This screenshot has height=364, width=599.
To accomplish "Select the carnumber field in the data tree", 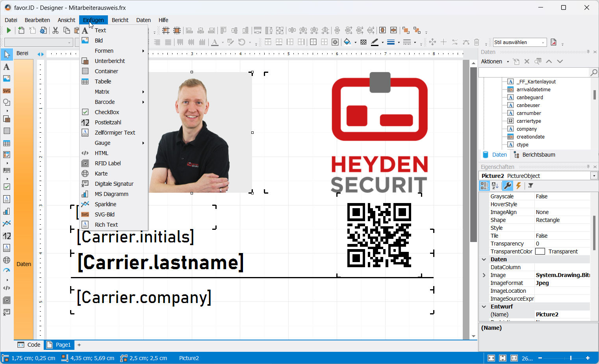I will [528, 113].
